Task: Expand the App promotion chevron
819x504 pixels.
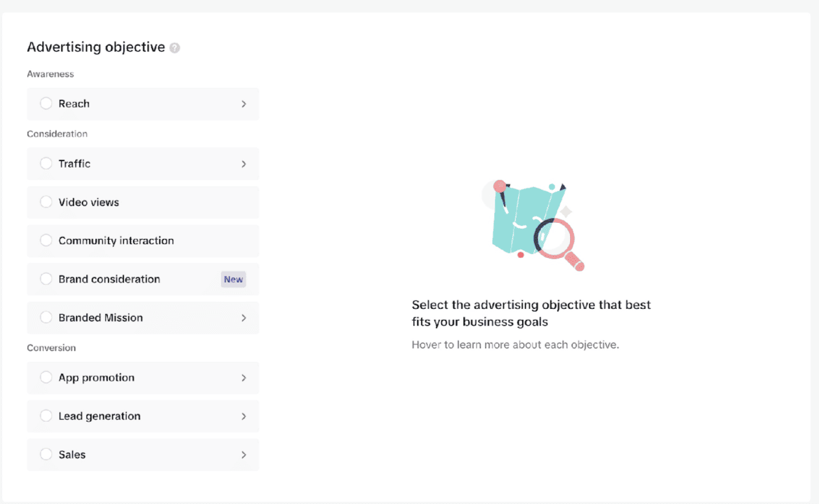Action: 244,378
